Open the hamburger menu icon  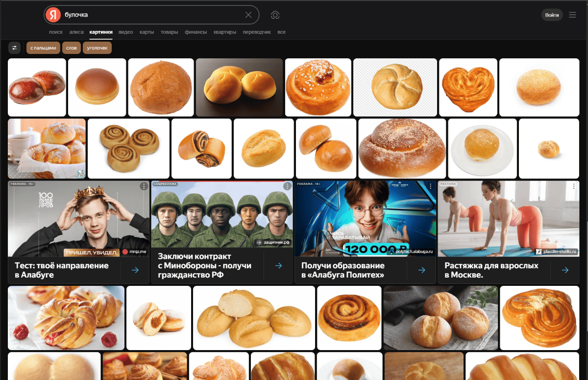coord(572,15)
